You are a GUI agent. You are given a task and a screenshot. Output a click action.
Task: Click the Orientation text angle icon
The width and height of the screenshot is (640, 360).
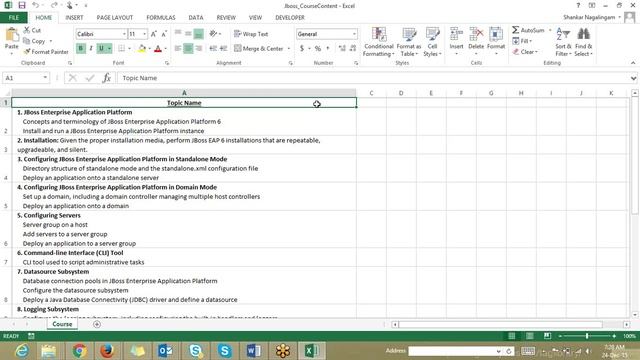click(x=213, y=34)
